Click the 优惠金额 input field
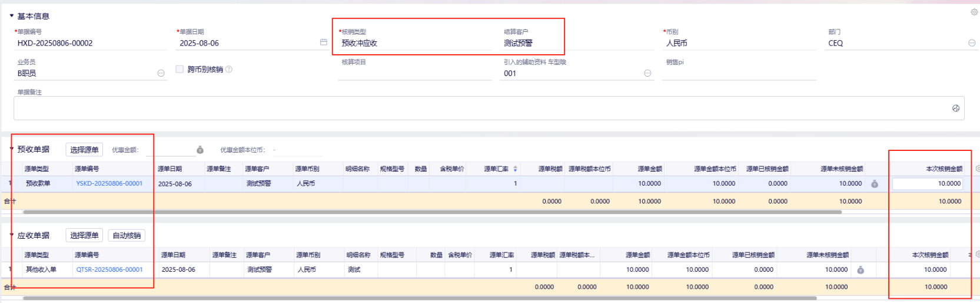 (x=170, y=150)
